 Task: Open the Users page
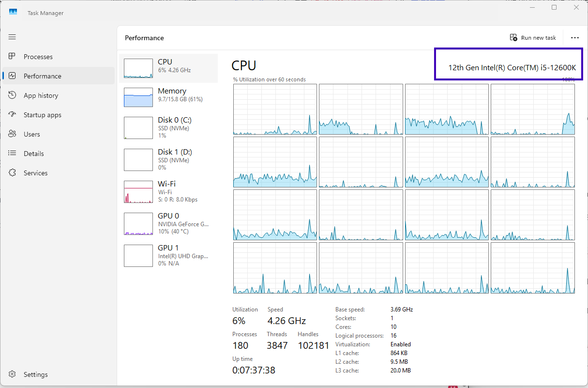(x=58, y=134)
